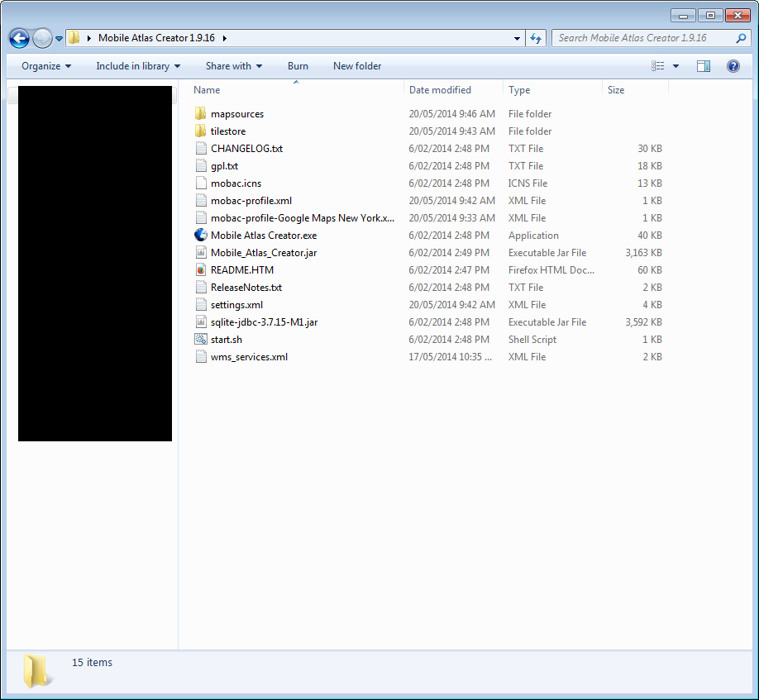The height and width of the screenshot is (700, 759).
Task: Click the mapsources folder name
Action: click(237, 114)
